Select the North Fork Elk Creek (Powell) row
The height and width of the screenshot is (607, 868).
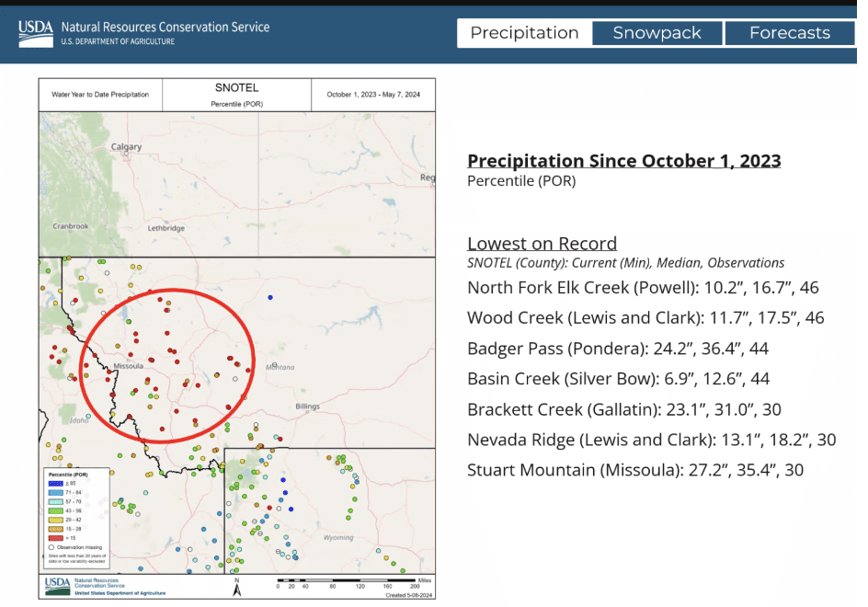tap(643, 288)
